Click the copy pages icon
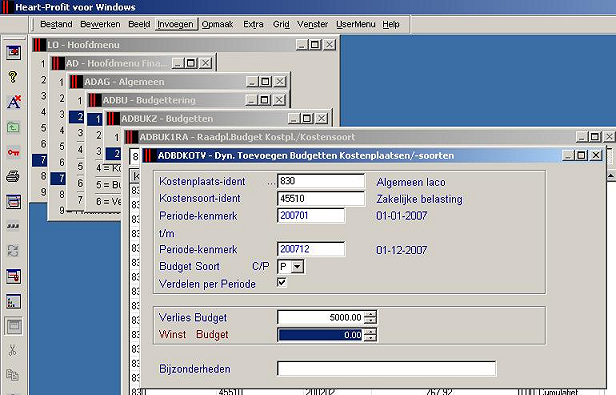This screenshot has width=616, height=395. (x=13, y=375)
